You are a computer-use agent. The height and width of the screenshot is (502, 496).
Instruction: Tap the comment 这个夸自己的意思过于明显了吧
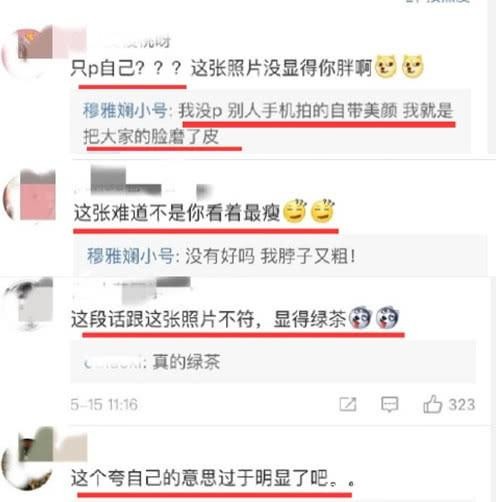point(212,478)
